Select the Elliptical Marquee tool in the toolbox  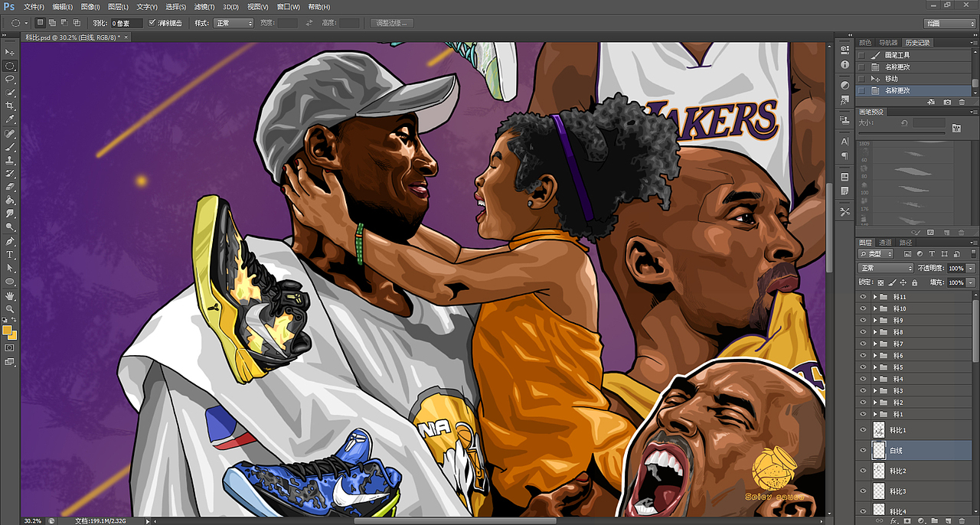(x=10, y=66)
